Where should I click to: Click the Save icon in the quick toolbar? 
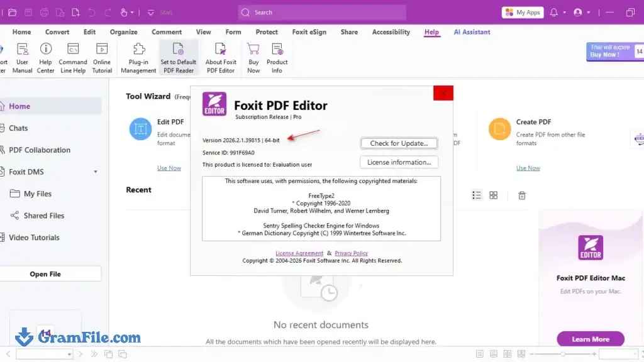(x=28, y=13)
